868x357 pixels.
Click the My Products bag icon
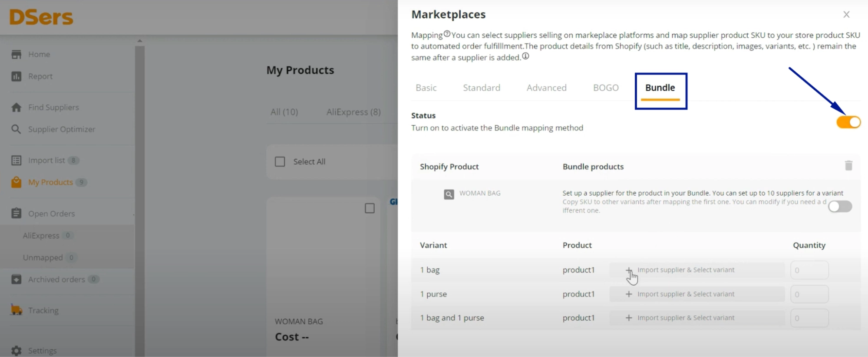pos(17,182)
